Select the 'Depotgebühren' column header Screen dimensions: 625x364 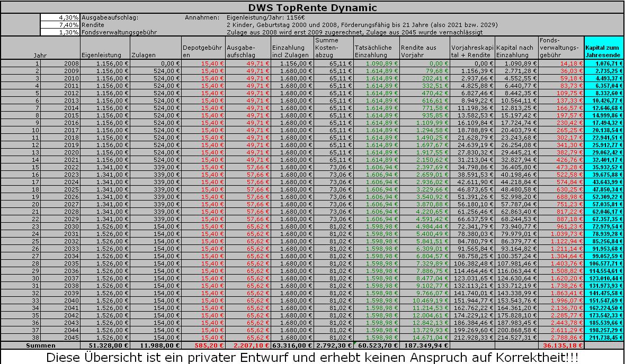pos(203,48)
